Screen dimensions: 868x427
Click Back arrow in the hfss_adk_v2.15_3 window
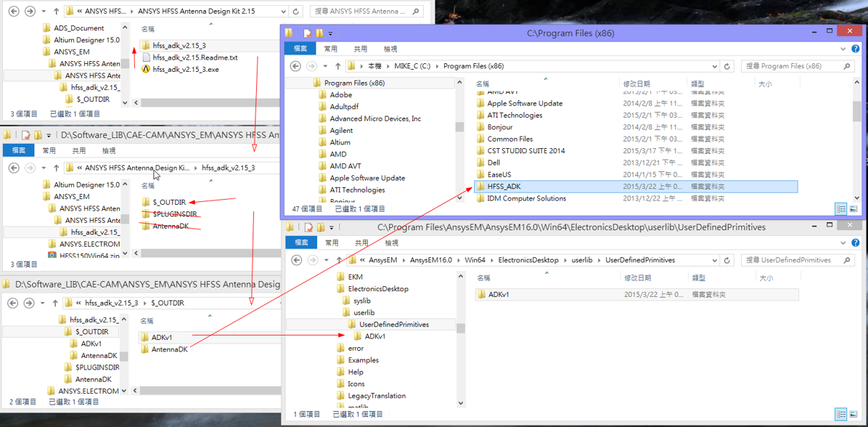tap(14, 167)
